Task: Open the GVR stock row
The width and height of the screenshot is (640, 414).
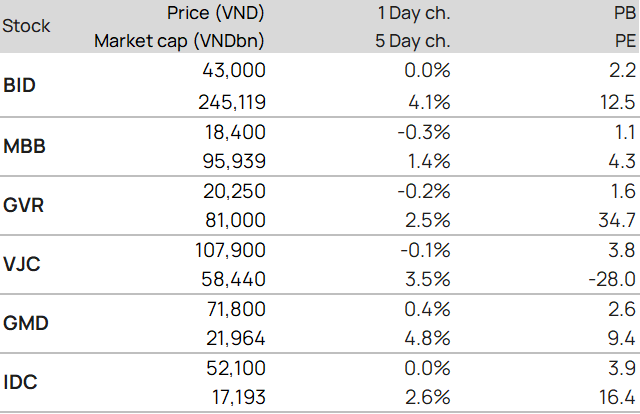Action: [x=23, y=205]
